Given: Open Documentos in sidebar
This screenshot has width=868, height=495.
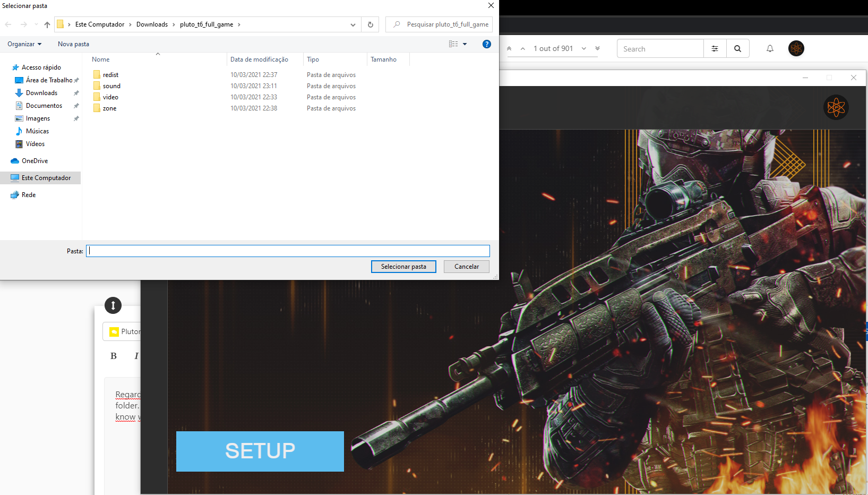Looking at the screenshot, I should (x=44, y=106).
